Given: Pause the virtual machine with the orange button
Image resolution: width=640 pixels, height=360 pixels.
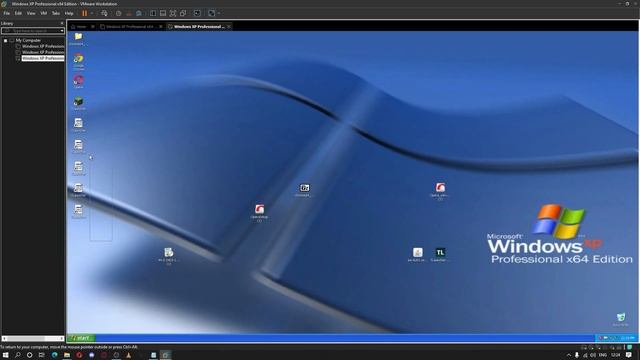Looking at the screenshot, I should point(84,13).
